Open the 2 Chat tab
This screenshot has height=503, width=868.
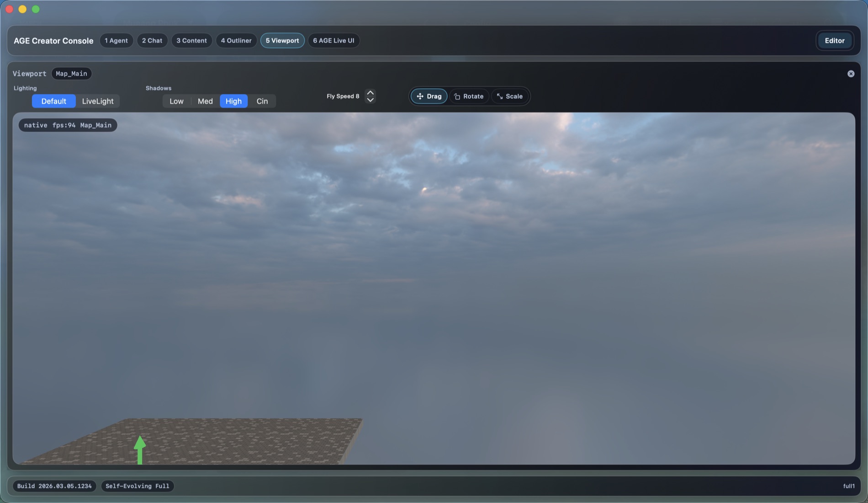coord(152,40)
